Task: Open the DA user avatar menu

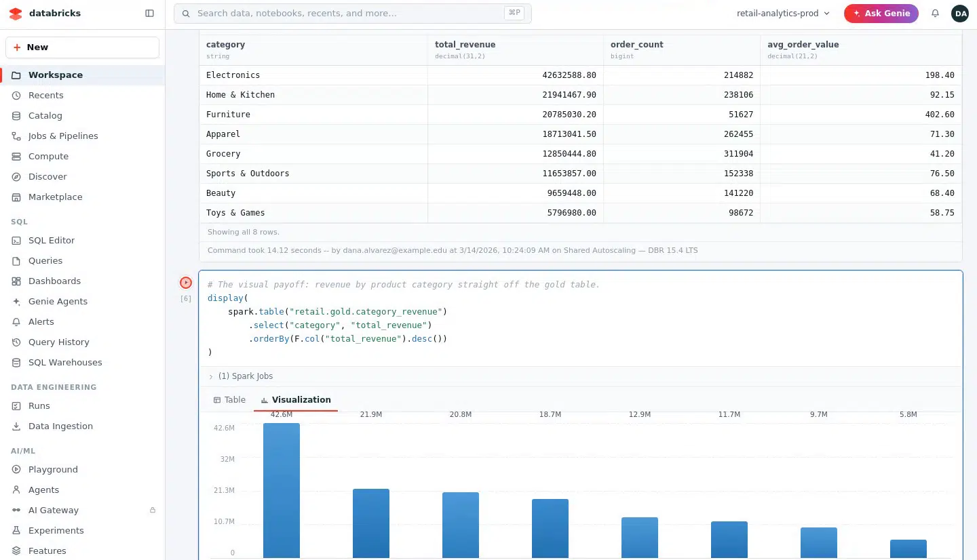Action: point(960,14)
